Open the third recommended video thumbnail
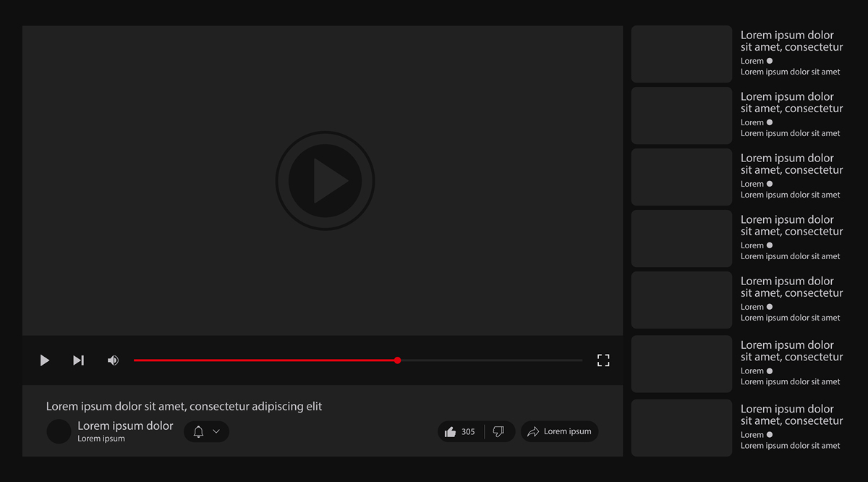Viewport: 868px width, 482px height. pyautogui.click(x=681, y=177)
